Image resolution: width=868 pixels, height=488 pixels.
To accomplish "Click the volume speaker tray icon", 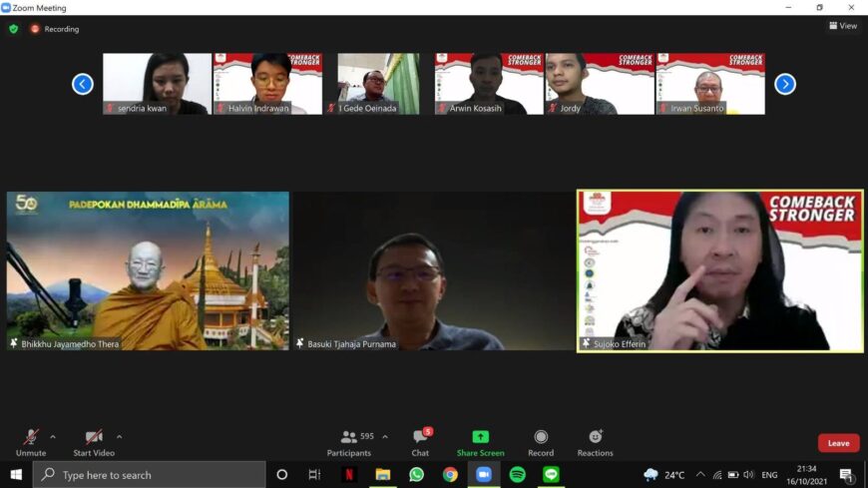I will pyautogui.click(x=749, y=475).
